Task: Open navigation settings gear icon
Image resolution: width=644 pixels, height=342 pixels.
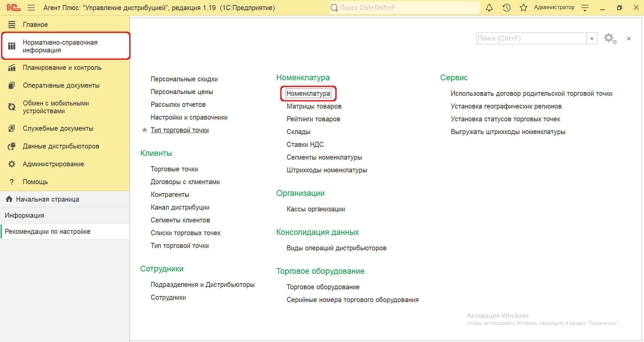Action: point(610,38)
